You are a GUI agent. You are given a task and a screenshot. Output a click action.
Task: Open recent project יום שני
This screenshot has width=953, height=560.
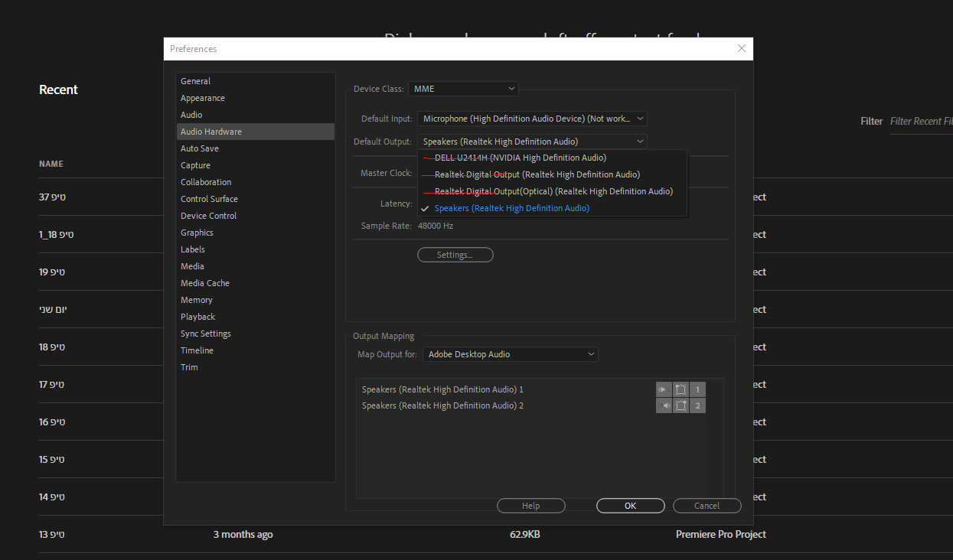click(x=53, y=310)
